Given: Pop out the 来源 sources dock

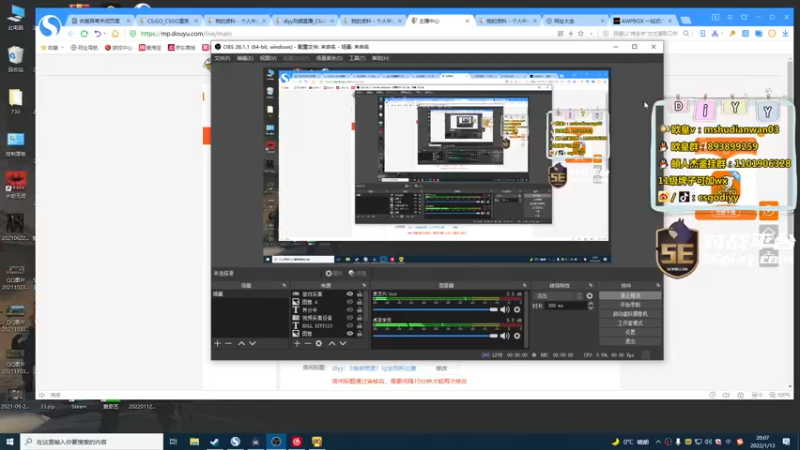Looking at the screenshot, I should pos(364,285).
